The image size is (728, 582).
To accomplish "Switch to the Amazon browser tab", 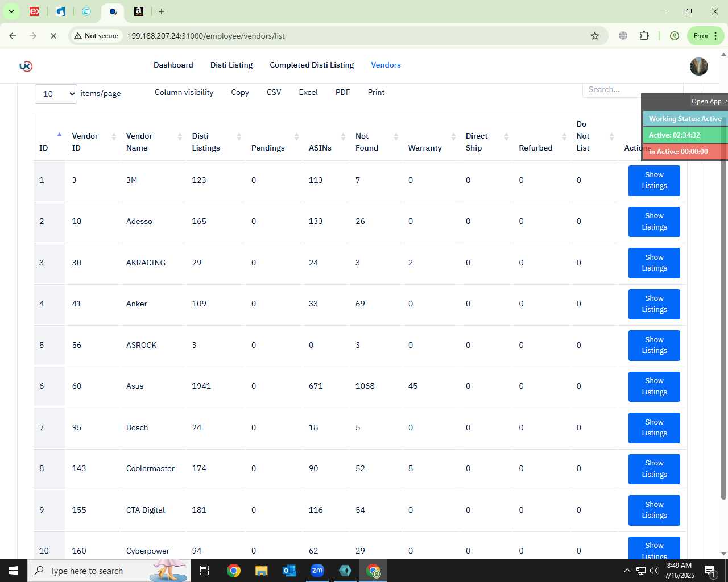I will [x=139, y=11].
